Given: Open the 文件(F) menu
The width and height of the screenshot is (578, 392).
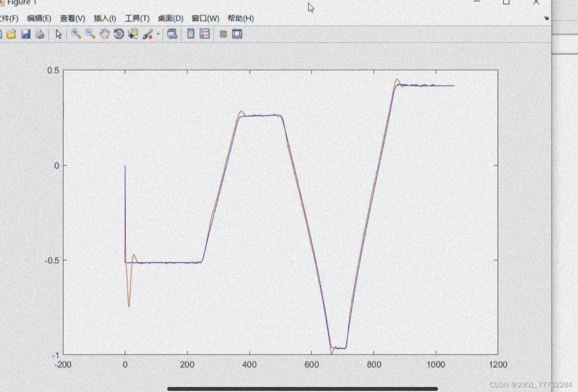Looking at the screenshot, I should [x=9, y=18].
